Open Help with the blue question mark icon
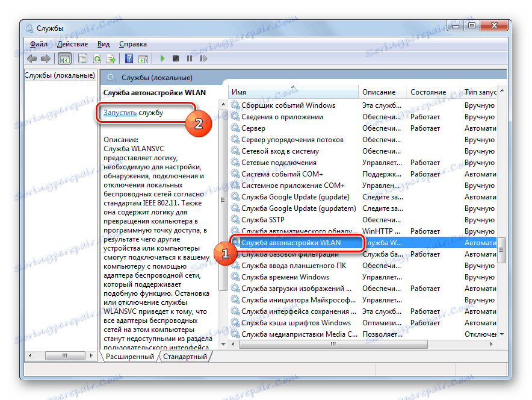Screen dimensions: 532x400 129,59
